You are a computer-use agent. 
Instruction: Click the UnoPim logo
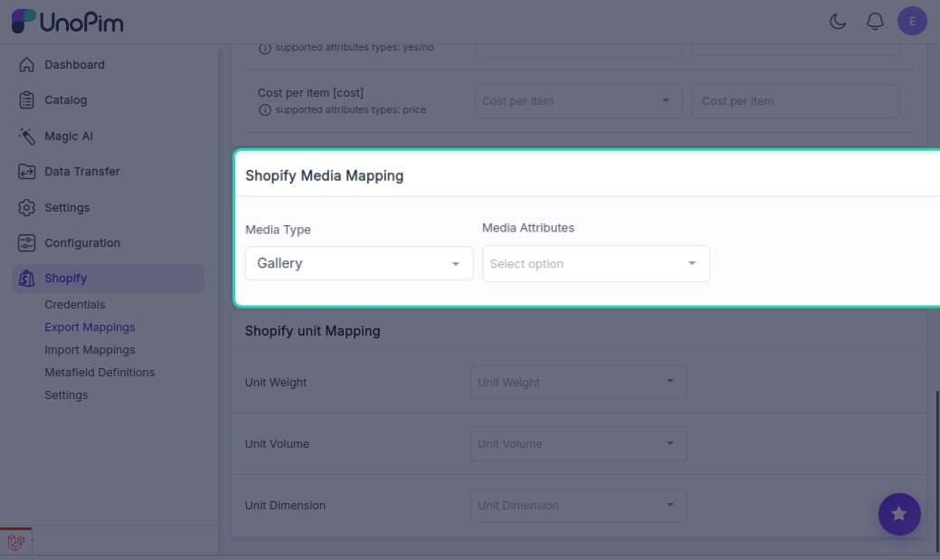coord(68,22)
